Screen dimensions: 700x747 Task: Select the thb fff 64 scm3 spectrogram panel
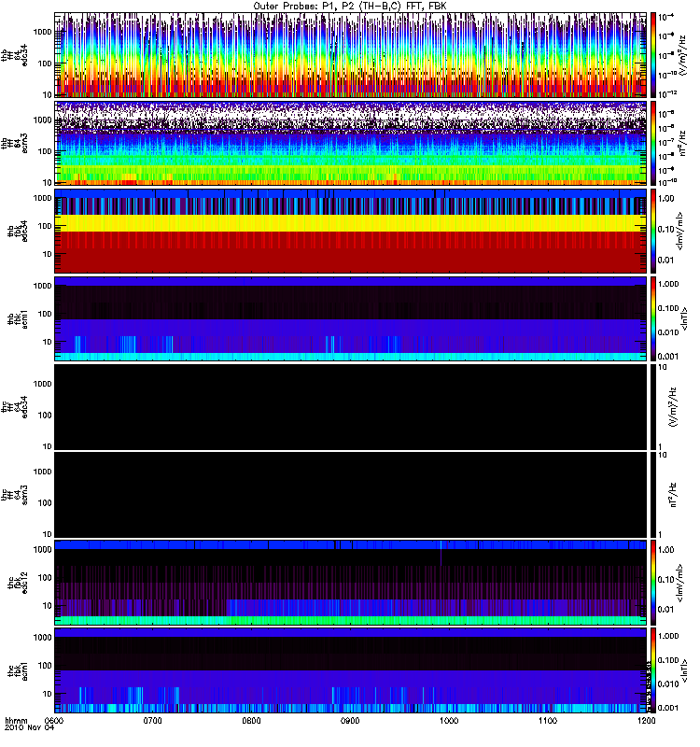point(351,143)
